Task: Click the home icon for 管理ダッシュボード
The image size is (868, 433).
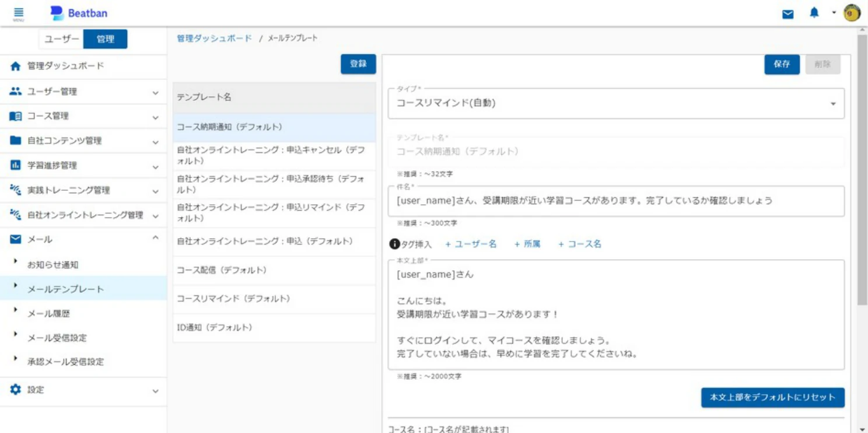Action: coord(16,67)
